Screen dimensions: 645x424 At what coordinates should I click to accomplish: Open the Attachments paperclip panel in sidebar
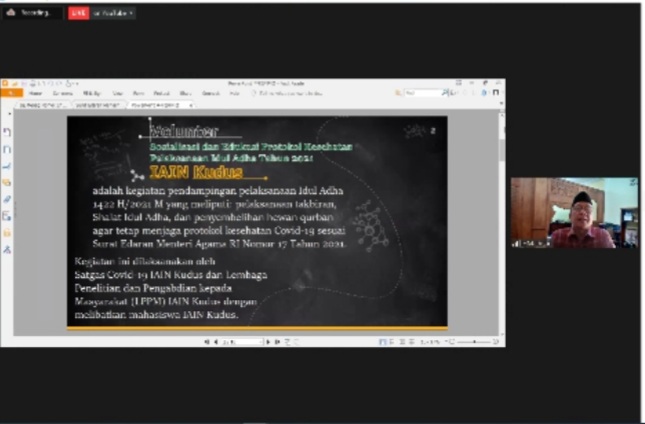click(7, 199)
